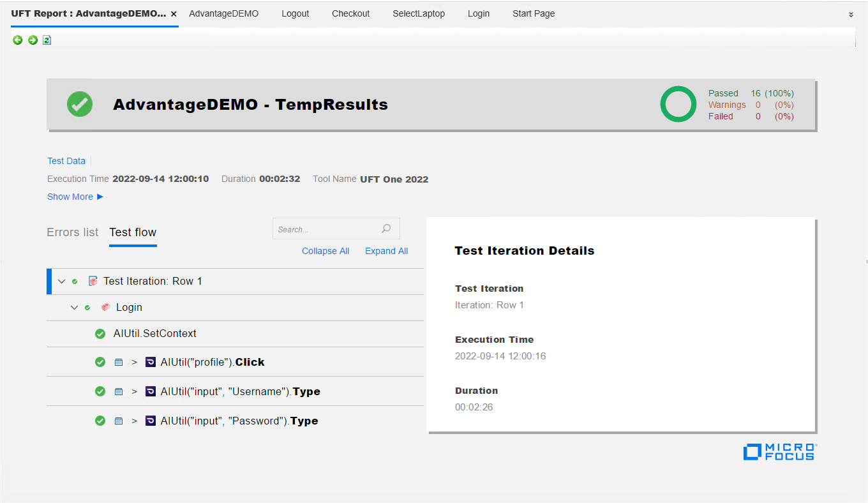Click the green back navigation arrow
The height and width of the screenshot is (503, 868).
pyautogui.click(x=18, y=40)
